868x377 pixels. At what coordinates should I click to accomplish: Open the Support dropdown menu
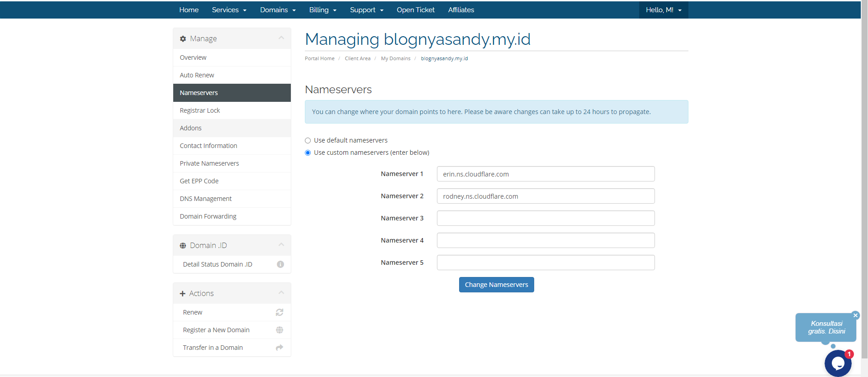367,10
